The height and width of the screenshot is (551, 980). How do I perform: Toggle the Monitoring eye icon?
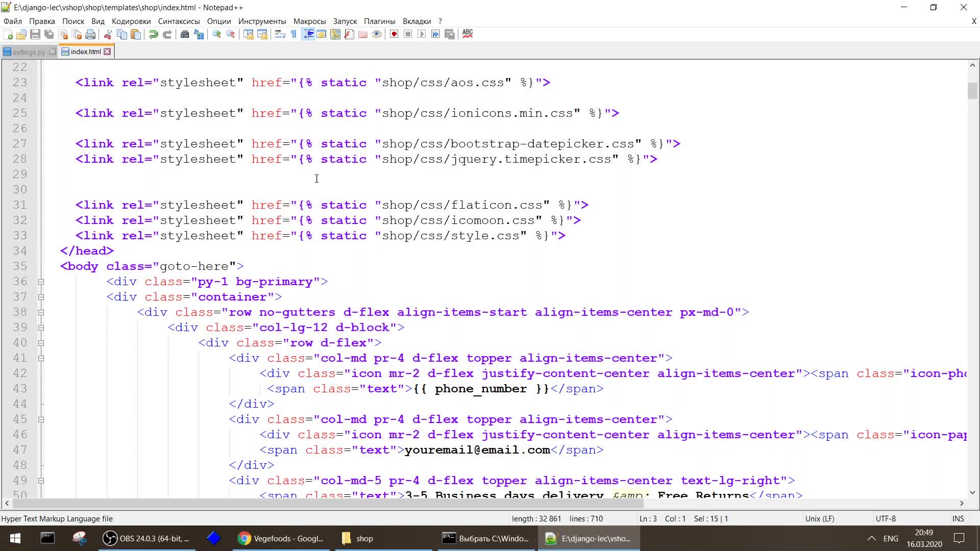click(x=377, y=34)
